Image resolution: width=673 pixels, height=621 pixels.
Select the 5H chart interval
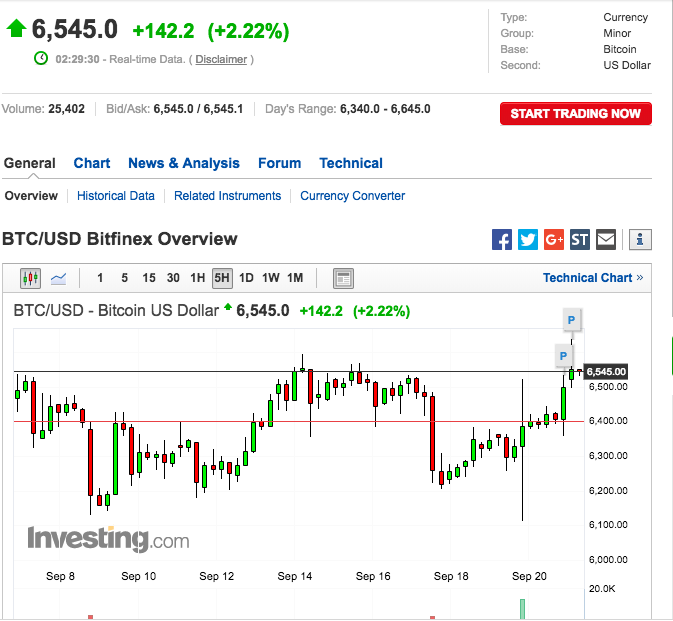click(222, 279)
